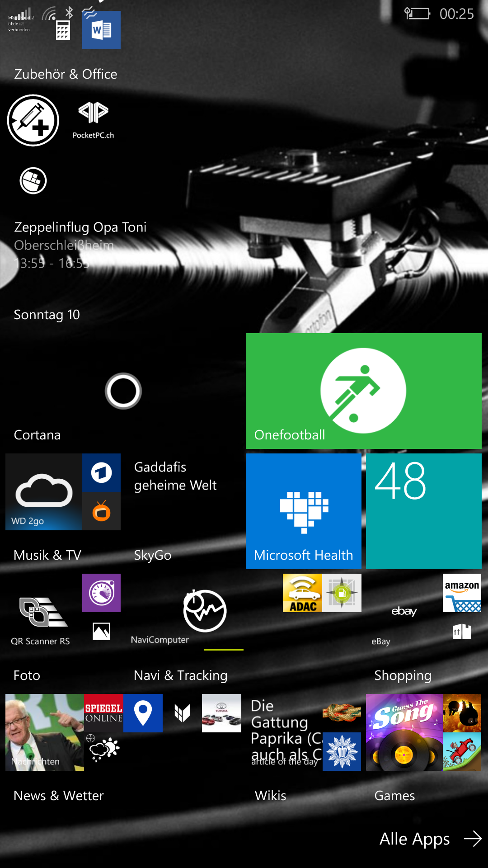Open Wikipedia article of the day tile
This screenshot has width=488, height=868.
[x=284, y=732]
